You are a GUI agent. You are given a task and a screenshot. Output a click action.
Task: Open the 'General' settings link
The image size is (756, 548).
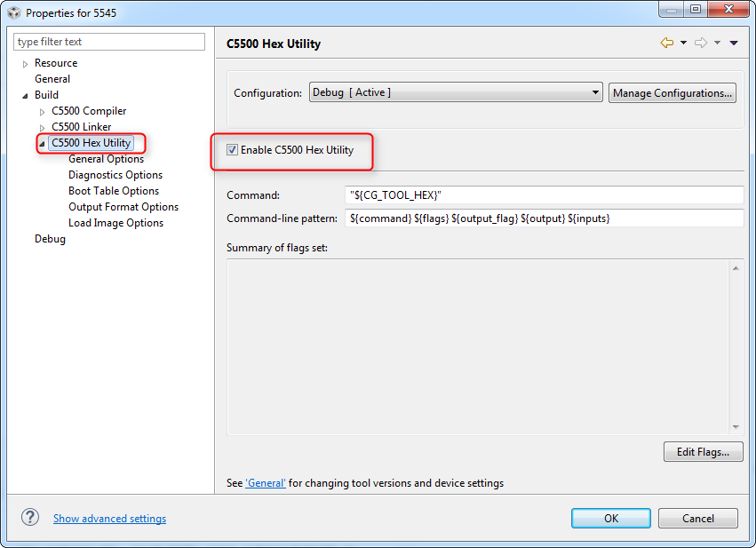tap(266, 483)
